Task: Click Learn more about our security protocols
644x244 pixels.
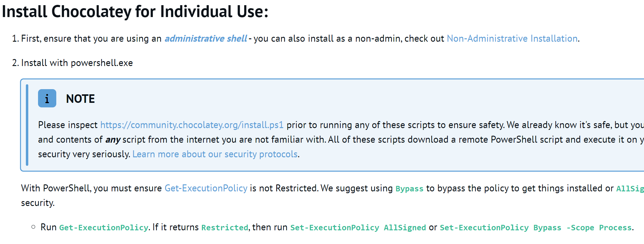Action: (x=215, y=154)
